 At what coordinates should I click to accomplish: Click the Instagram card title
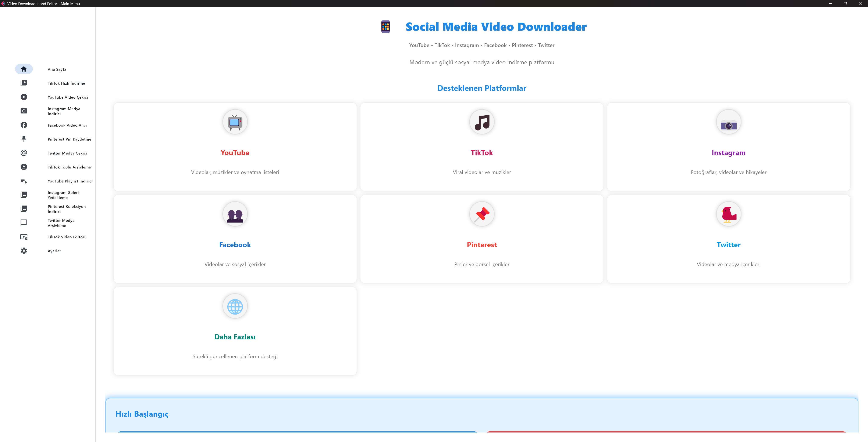(x=729, y=153)
